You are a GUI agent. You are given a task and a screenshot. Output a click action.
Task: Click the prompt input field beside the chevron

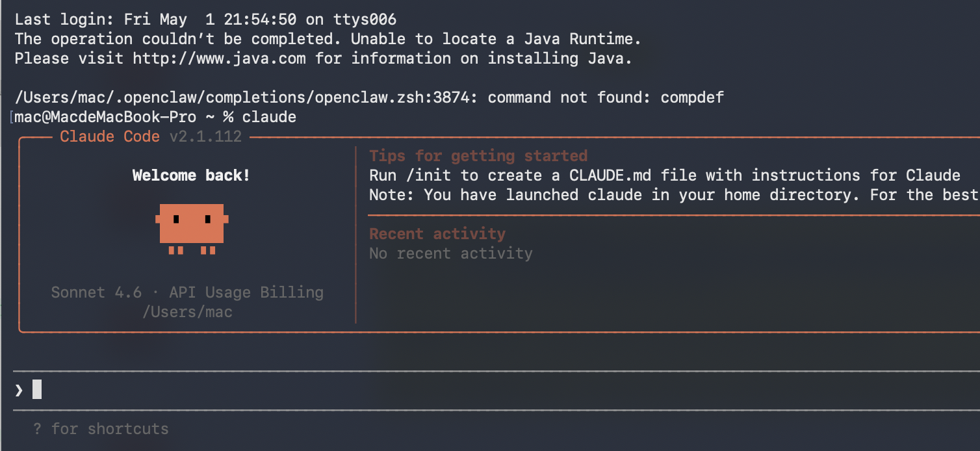tap(496, 390)
